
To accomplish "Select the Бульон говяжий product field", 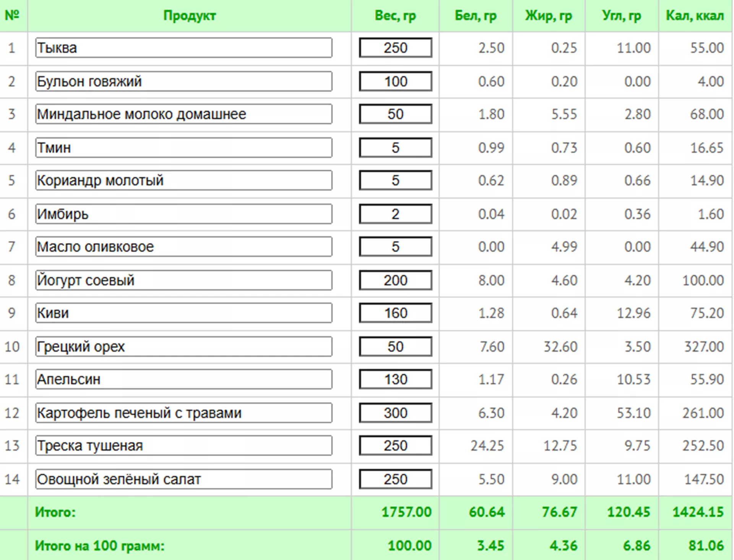I will coord(183,81).
